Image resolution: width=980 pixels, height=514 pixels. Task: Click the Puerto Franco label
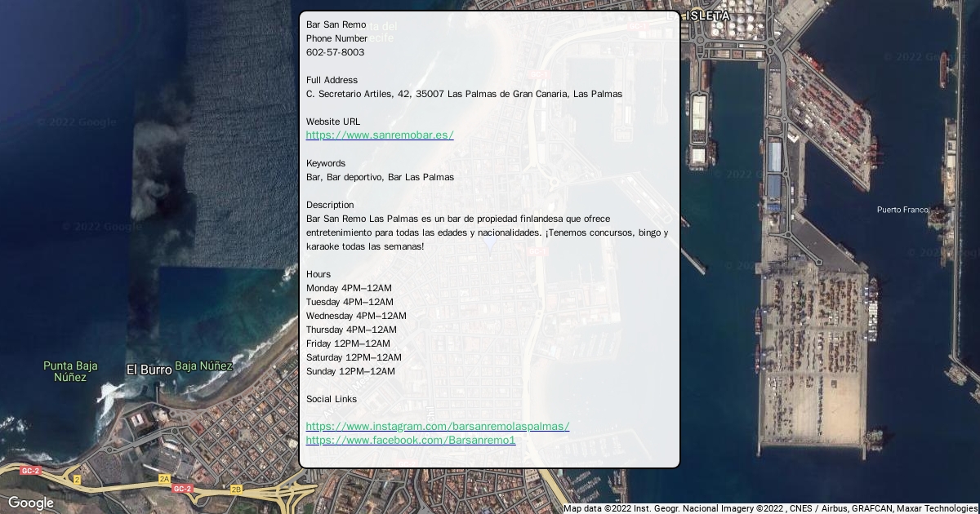pyautogui.click(x=902, y=210)
